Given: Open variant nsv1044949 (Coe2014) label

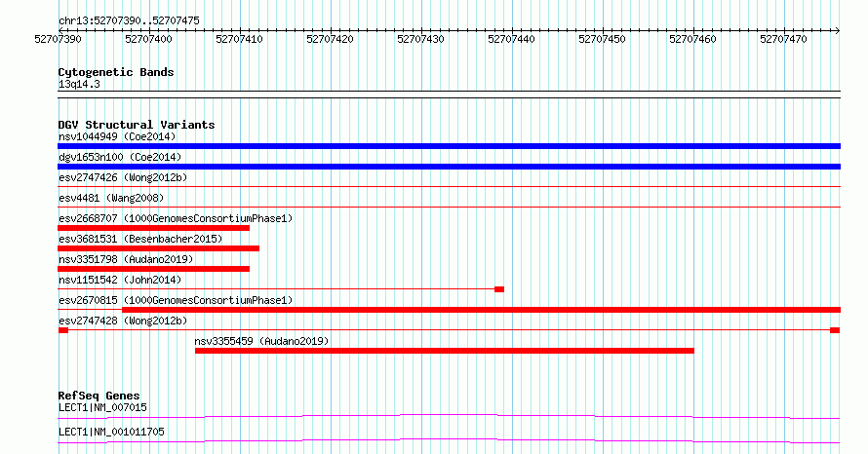Looking at the screenshot, I should [117, 136].
